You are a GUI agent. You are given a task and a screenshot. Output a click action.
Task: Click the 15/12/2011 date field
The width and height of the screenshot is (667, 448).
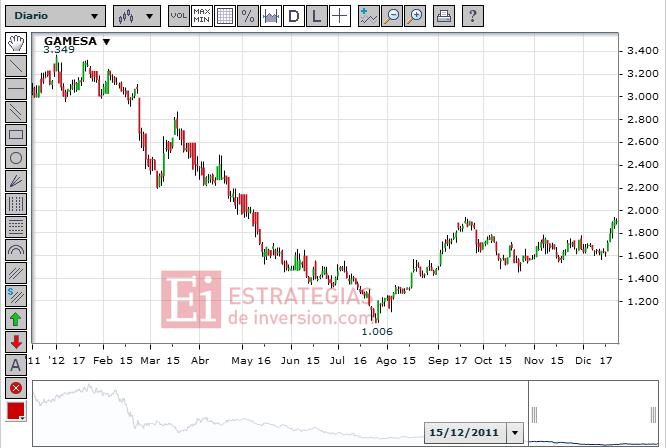point(465,433)
